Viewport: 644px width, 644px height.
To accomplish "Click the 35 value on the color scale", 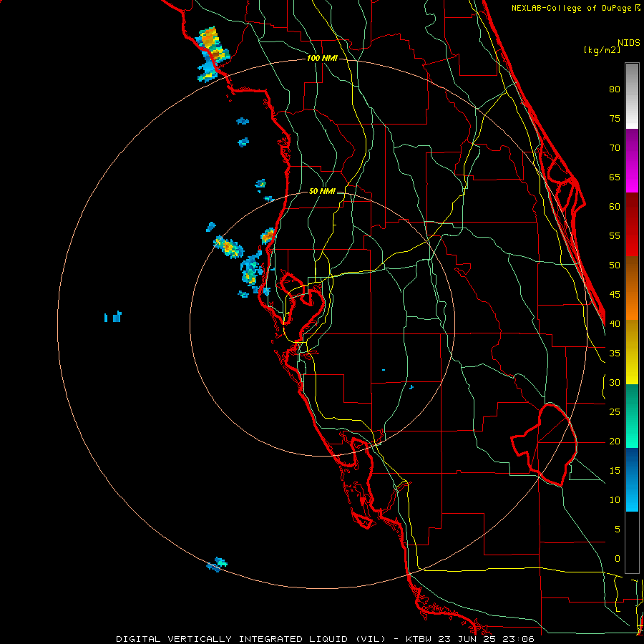I will (615, 353).
